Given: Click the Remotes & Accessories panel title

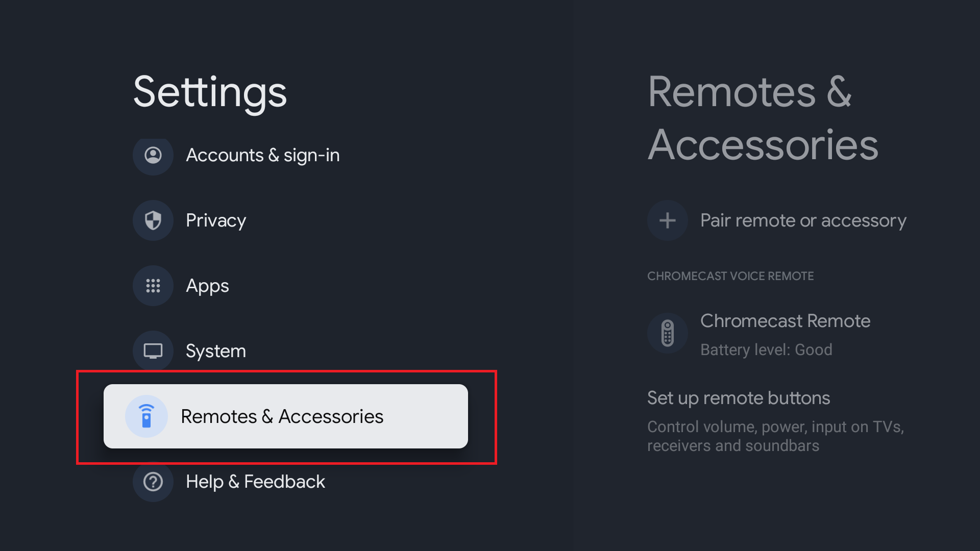Looking at the screenshot, I should [x=763, y=118].
